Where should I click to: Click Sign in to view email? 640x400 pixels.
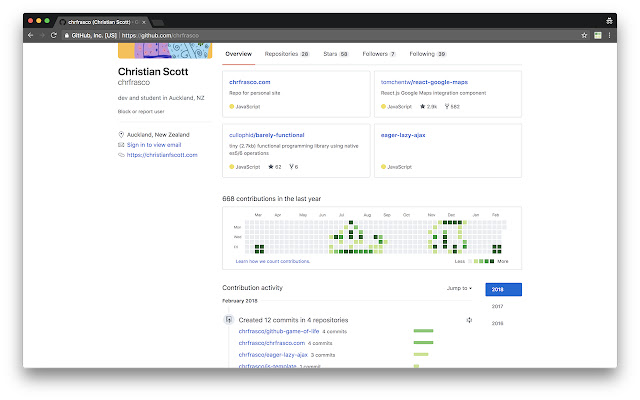click(154, 144)
